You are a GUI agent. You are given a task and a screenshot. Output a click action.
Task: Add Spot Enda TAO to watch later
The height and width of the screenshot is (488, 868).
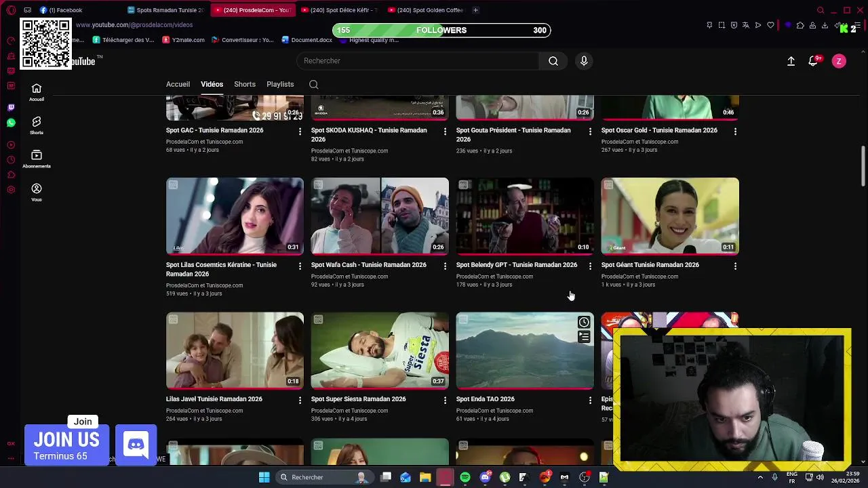pyautogui.click(x=584, y=322)
